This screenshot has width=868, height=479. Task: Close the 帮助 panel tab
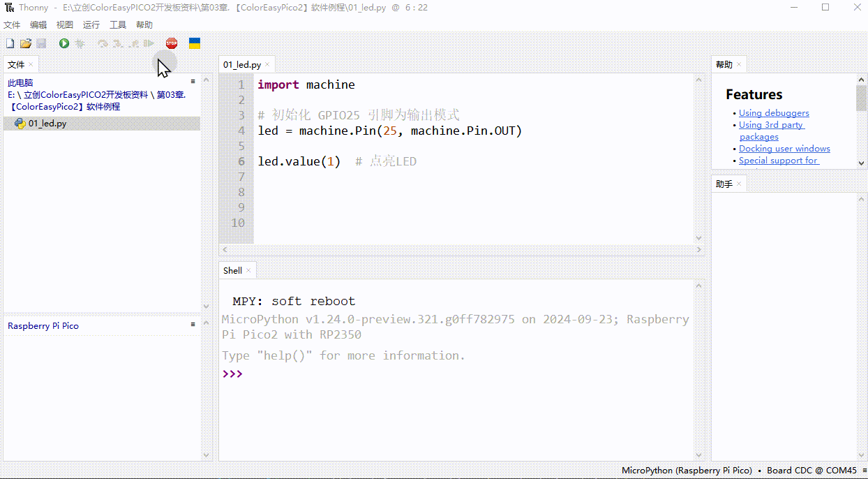[740, 64]
